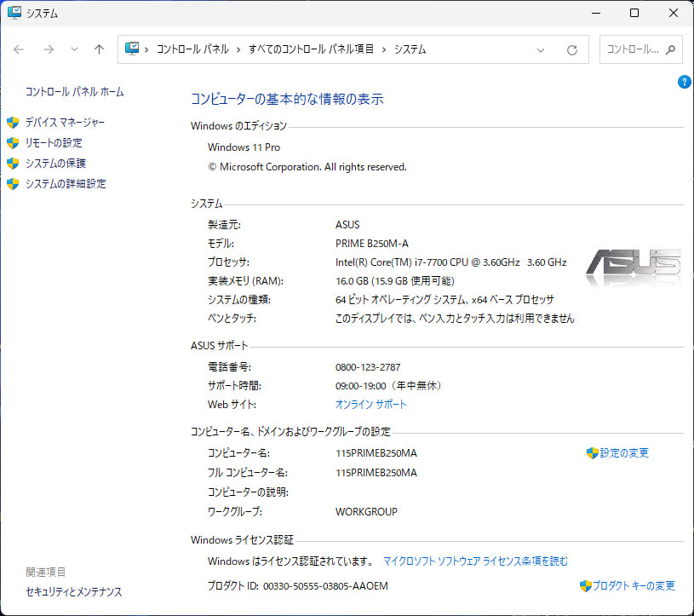Open the recent locations dropdown chevron
Image resolution: width=694 pixels, height=616 pixels.
[74, 49]
